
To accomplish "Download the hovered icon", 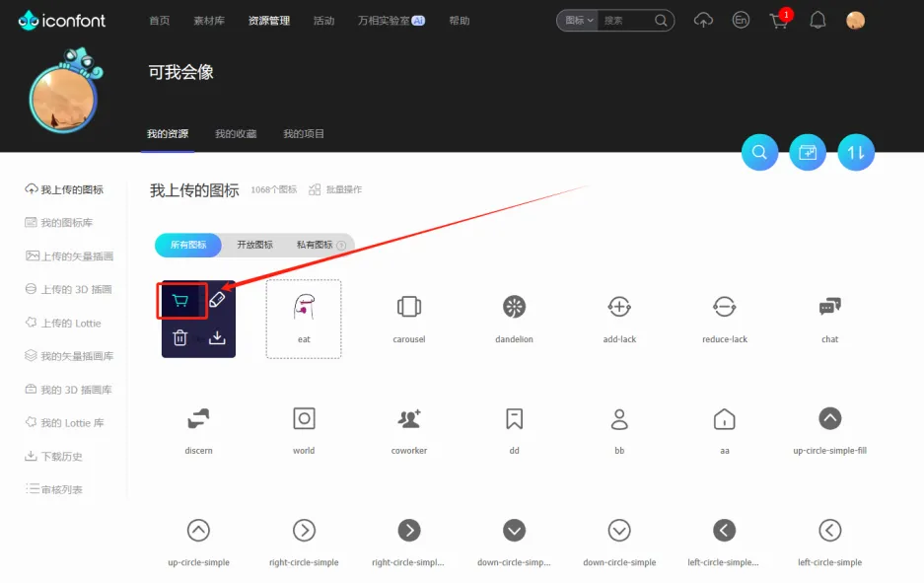I will 217,337.
